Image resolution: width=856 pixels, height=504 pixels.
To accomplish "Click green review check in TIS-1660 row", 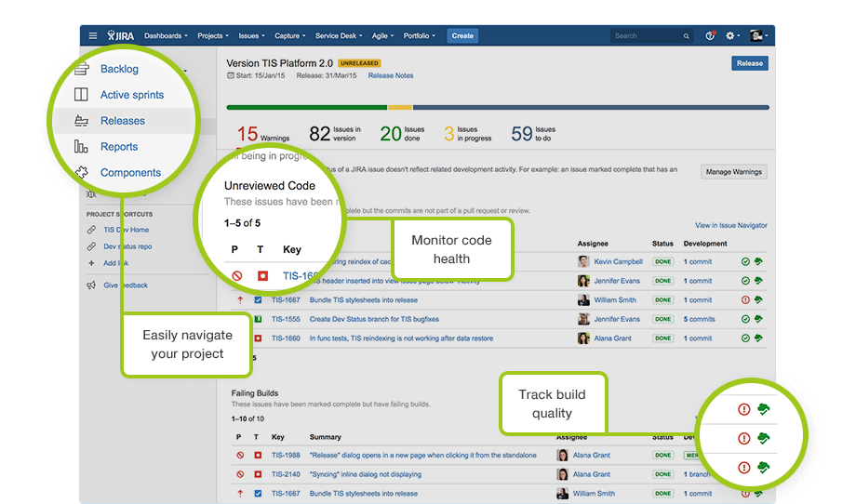I will (745, 338).
